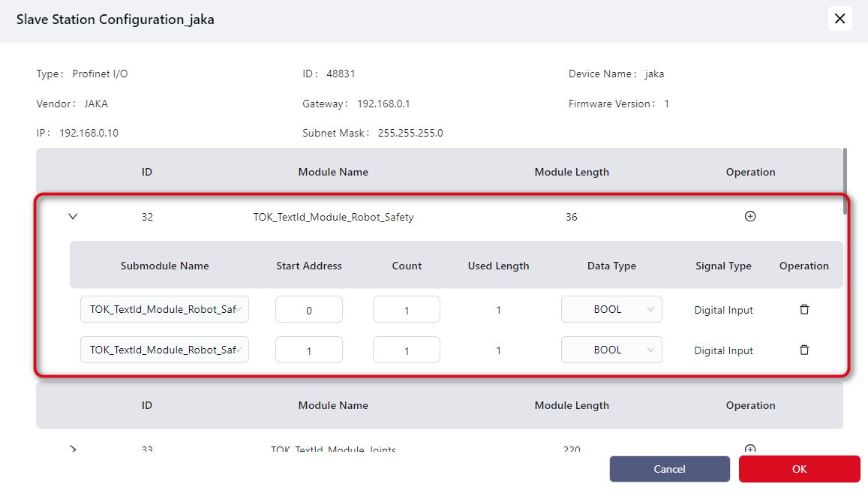Open first row BOOL Data Type dropdown

[611, 309]
